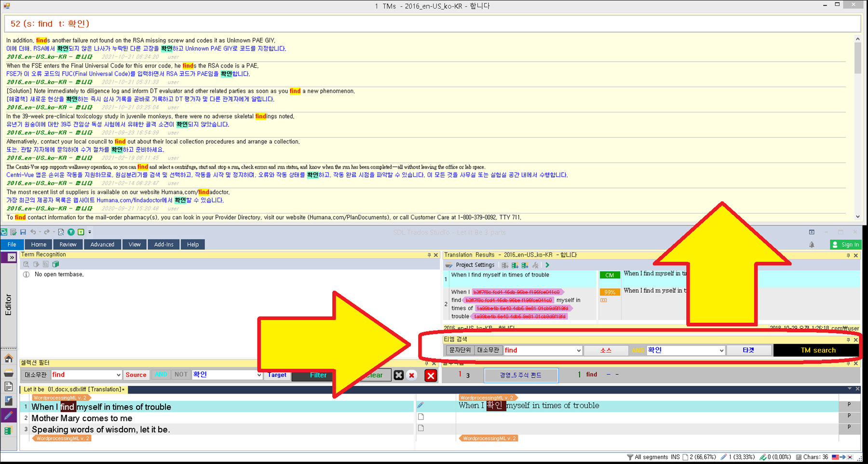Viewport: 868px width, 464px height.
Task: Click the Project Settings icon in Translation Results
Action: click(x=448, y=265)
